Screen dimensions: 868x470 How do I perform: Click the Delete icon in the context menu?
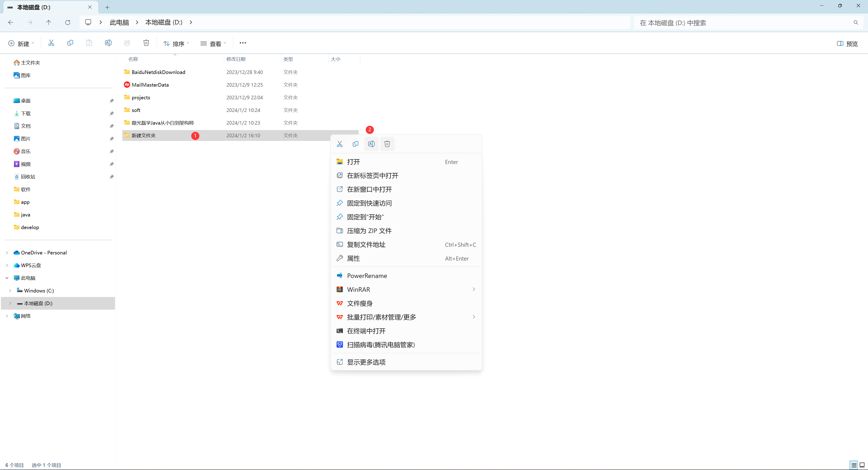[x=387, y=144]
